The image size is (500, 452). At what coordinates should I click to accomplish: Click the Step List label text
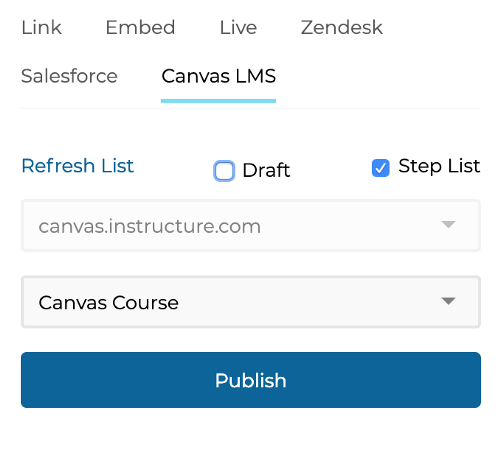(439, 166)
